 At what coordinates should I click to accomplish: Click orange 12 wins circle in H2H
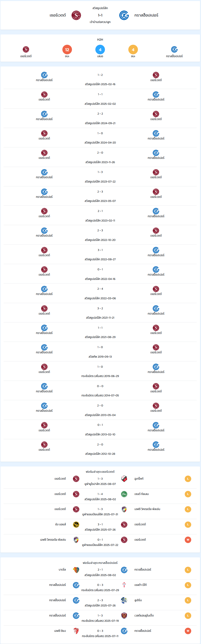coord(67,50)
